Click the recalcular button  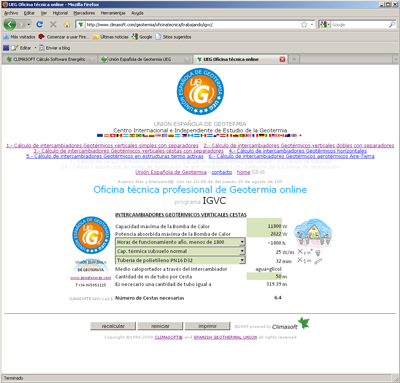(113, 326)
